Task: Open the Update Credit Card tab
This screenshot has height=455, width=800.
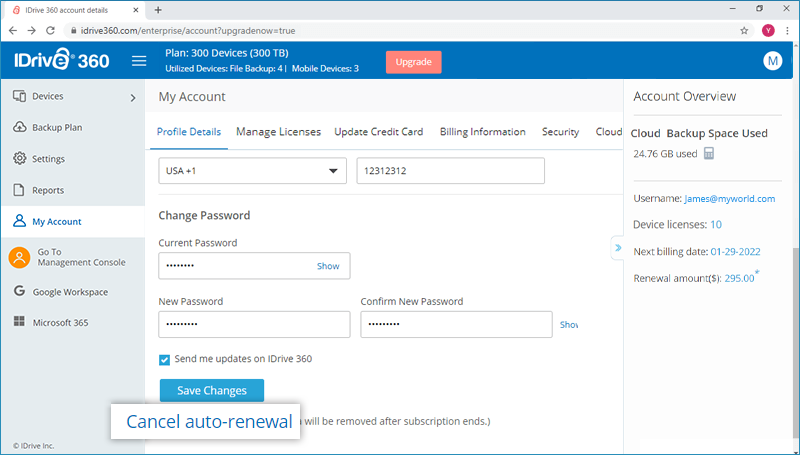Action: coord(379,132)
